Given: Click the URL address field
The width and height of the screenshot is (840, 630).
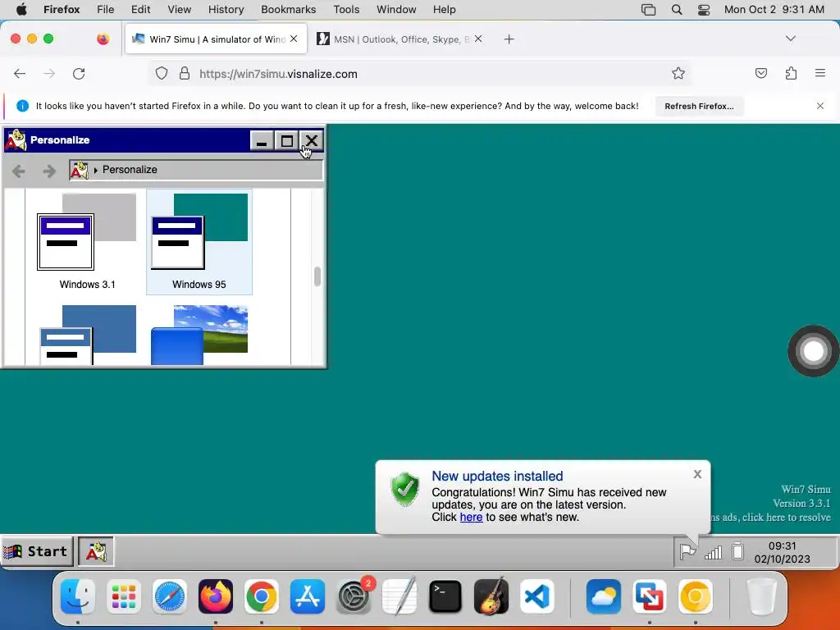Looking at the screenshot, I should point(421,74).
